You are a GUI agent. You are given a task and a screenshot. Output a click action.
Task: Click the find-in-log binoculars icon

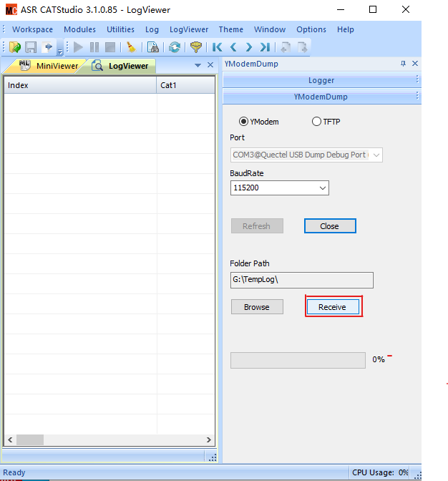pyautogui.click(x=152, y=47)
